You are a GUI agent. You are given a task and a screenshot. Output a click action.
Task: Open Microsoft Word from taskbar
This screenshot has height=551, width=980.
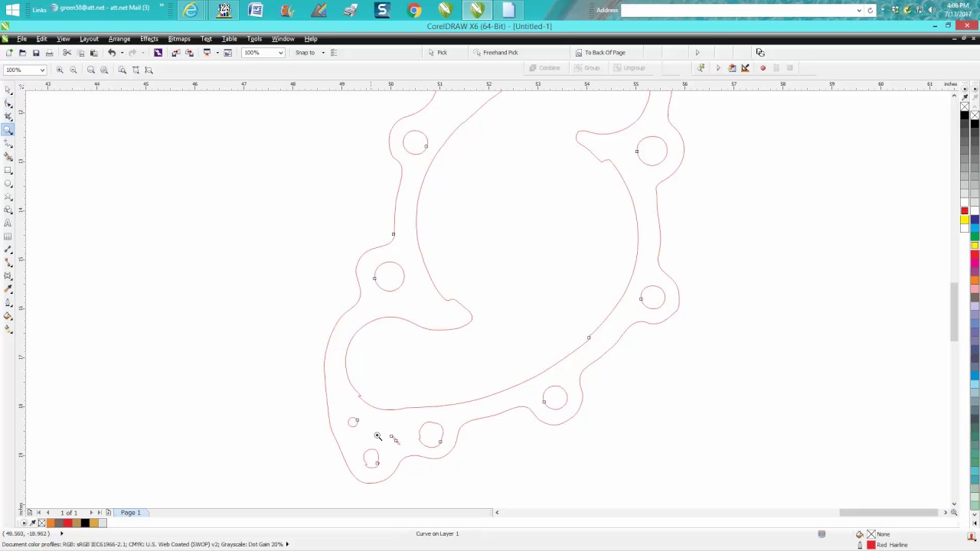coord(255,11)
